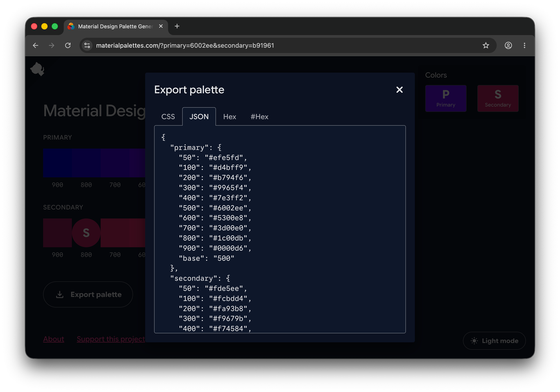The height and width of the screenshot is (392, 560).
Task: Click the "#1c00db" line for primary 800
Action: point(215,238)
